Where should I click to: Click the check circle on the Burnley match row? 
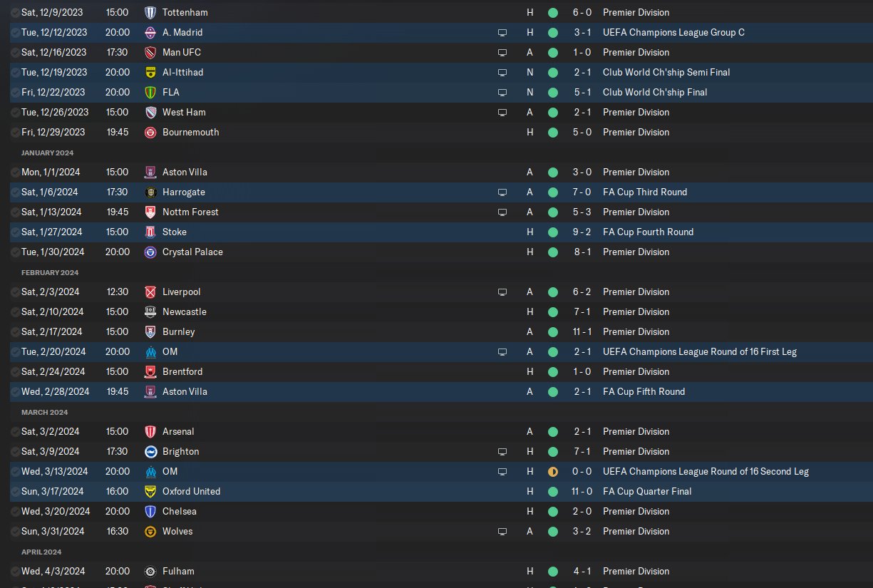(x=16, y=332)
